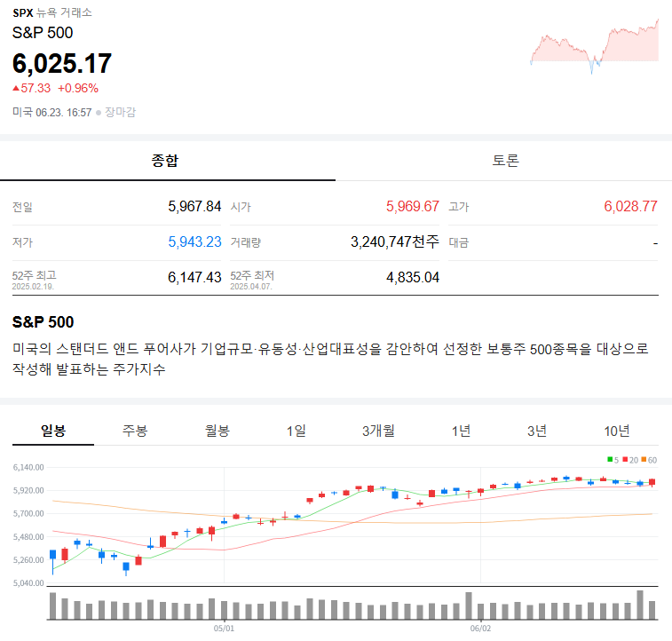Switch chart period to 3개월
This screenshot has width=672, height=641.
click(x=378, y=431)
